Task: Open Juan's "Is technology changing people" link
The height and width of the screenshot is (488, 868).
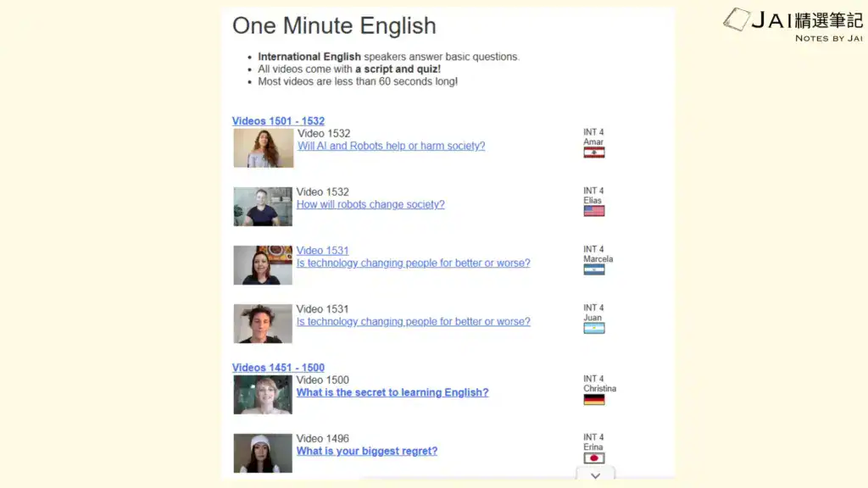Action: click(x=413, y=322)
